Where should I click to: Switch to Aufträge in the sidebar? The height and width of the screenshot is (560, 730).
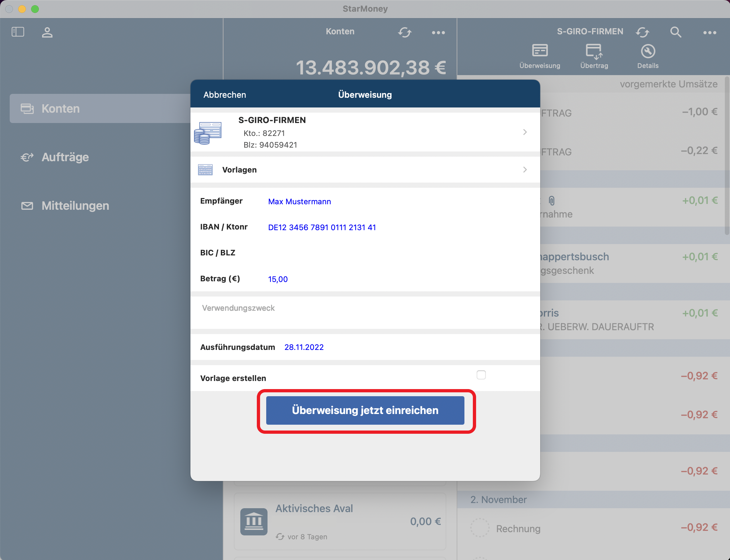(x=64, y=157)
